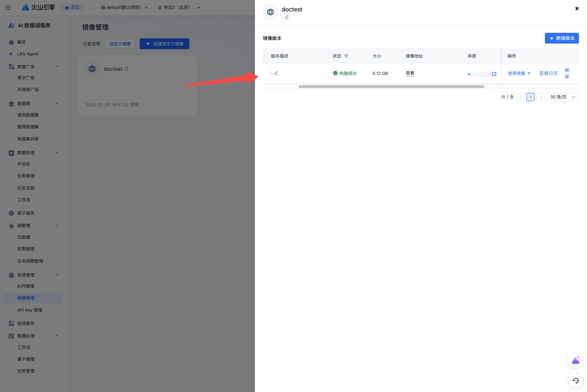Open the 华北2（北京） region dropdown
Screen dimensions: 587x392
(x=179, y=7)
